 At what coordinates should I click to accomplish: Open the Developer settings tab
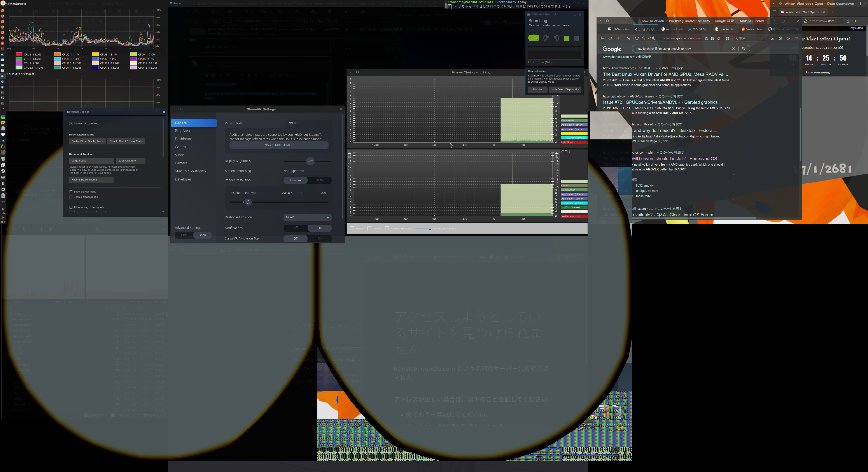coord(183,179)
